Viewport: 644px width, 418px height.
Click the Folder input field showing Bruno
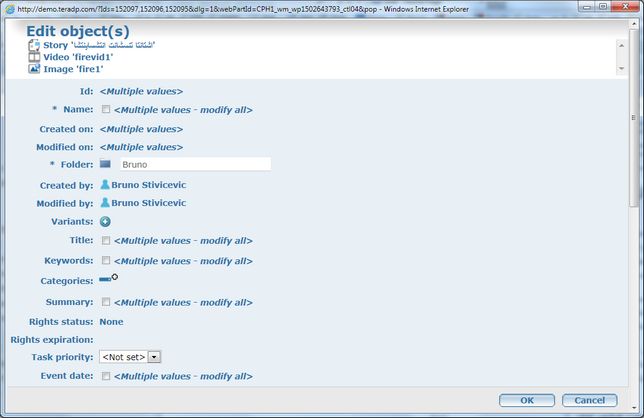coord(195,164)
